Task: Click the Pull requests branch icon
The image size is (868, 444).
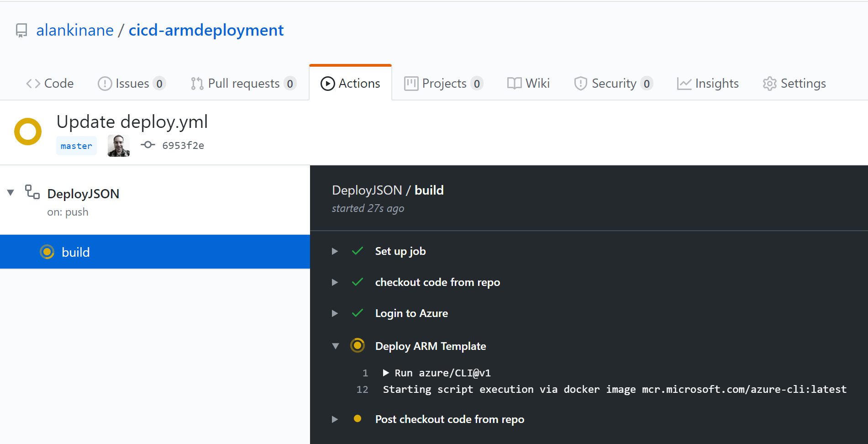Action: coord(197,84)
